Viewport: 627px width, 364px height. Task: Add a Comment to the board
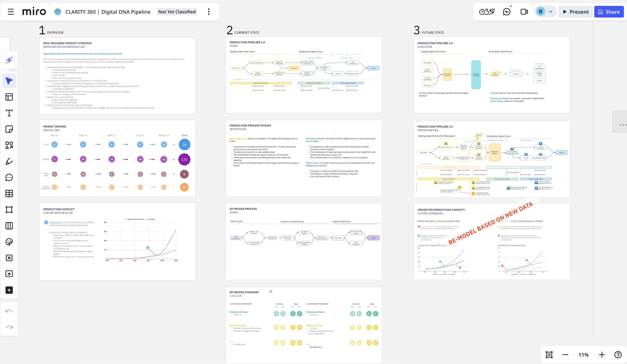pyautogui.click(x=9, y=177)
